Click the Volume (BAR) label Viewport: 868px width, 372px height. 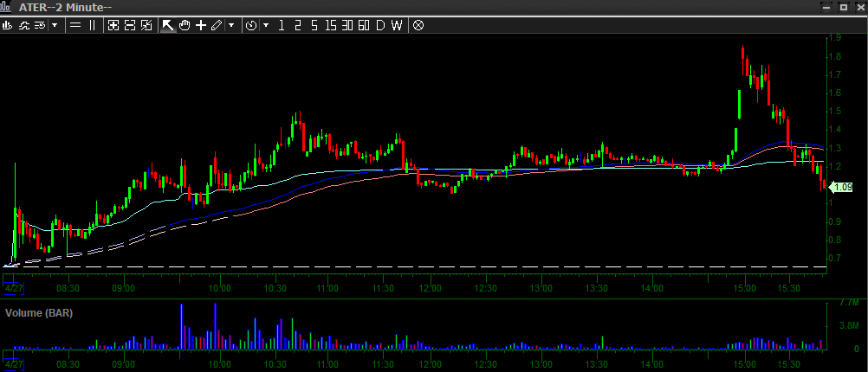pyautogui.click(x=39, y=313)
